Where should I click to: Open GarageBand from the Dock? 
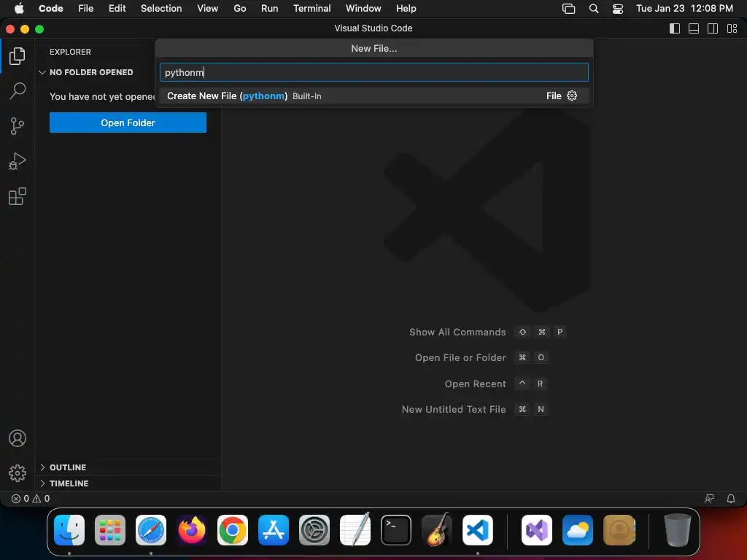437,530
